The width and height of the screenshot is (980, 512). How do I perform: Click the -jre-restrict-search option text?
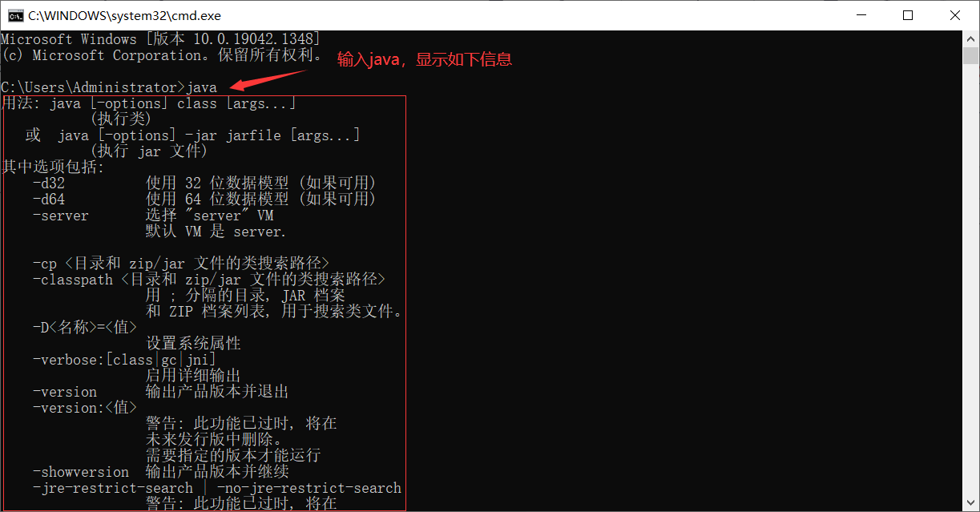point(113,488)
